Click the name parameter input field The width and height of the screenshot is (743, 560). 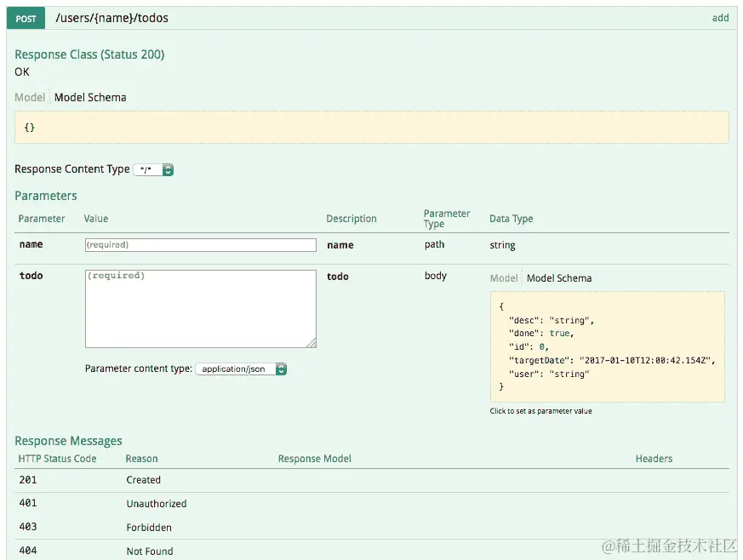[201, 245]
